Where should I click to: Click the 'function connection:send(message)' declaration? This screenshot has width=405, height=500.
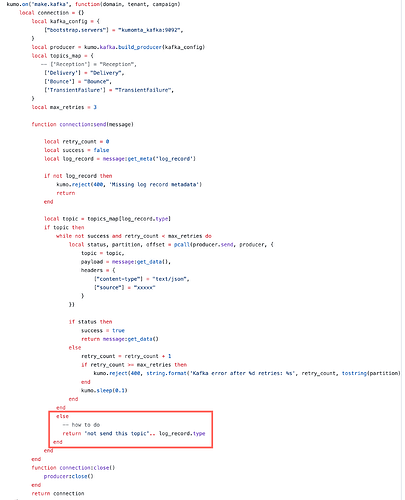pyautogui.click(x=82, y=124)
